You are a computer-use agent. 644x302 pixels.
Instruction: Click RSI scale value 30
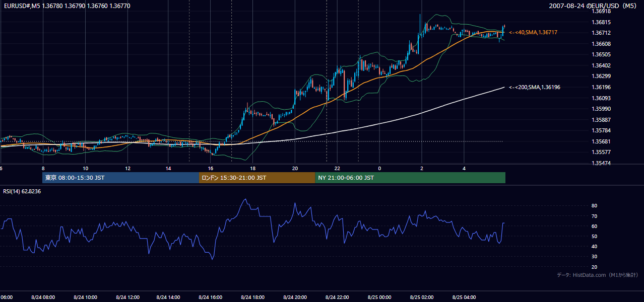(594, 257)
